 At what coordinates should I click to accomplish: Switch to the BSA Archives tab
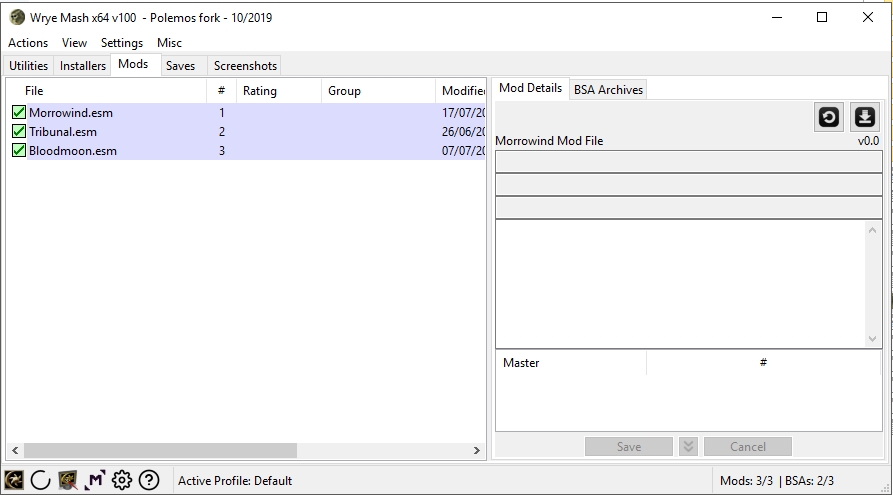608,89
